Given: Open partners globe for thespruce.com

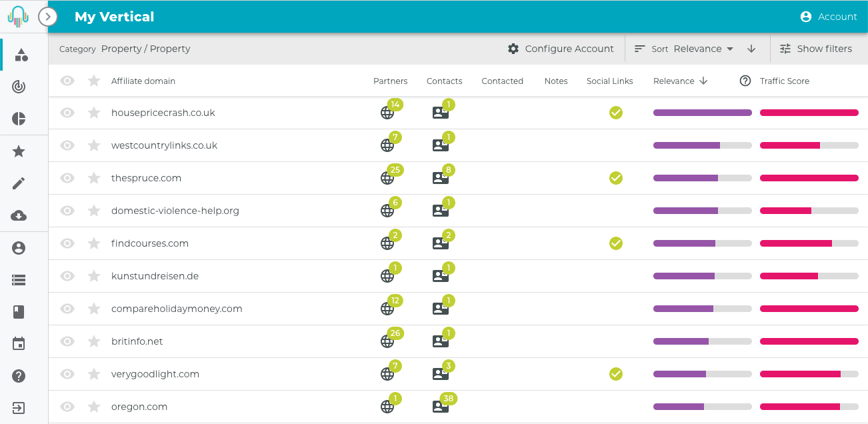Looking at the screenshot, I should 387,178.
